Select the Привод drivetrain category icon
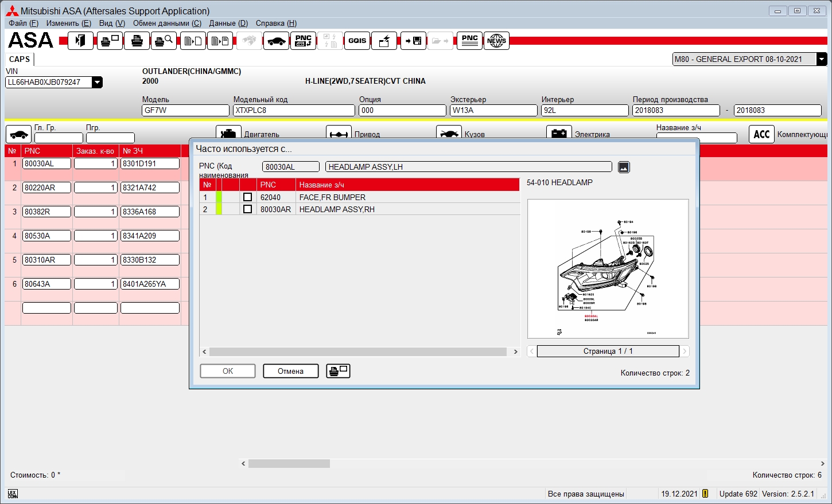This screenshot has height=504, width=832. [x=339, y=133]
